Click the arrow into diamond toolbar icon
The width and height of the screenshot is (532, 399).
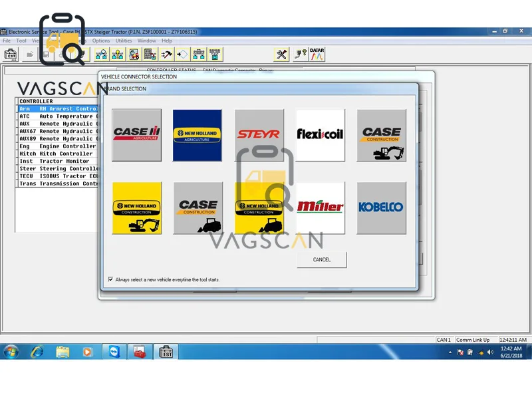pos(182,55)
